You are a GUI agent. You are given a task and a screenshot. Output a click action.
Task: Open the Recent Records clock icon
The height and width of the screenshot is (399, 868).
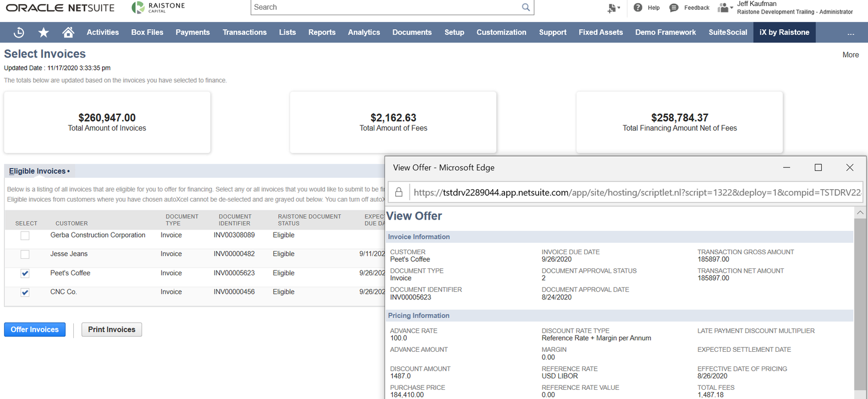click(x=19, y=33)
